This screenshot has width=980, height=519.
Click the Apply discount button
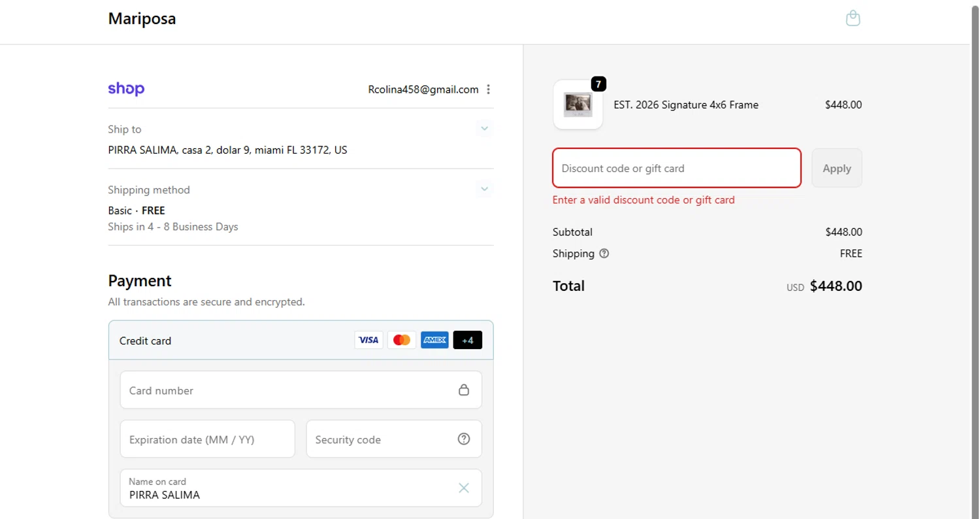click(836, 168)
